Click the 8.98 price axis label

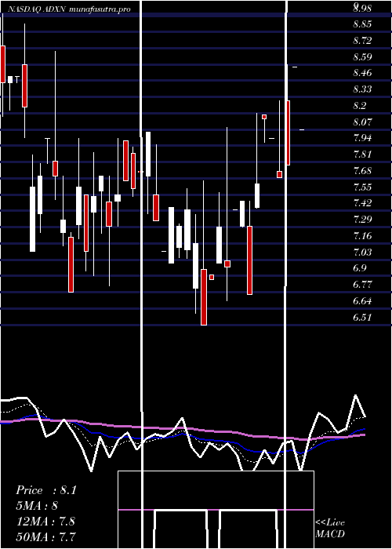[362, 8]
